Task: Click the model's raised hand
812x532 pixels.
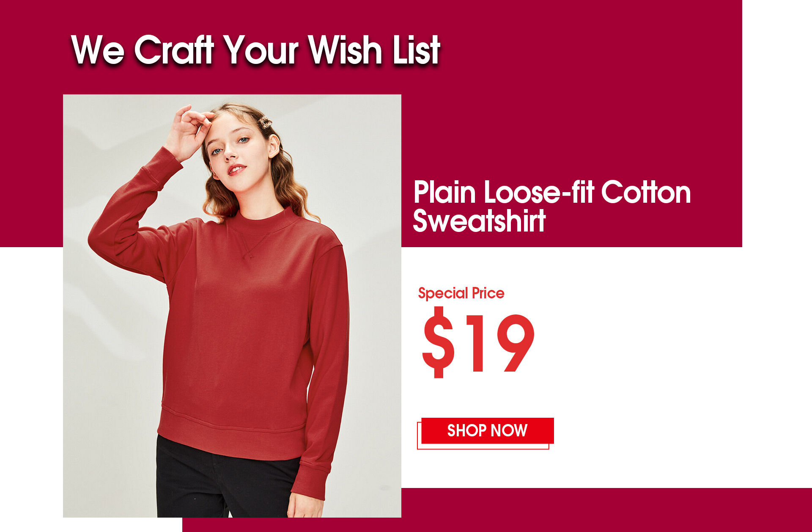Action: [188, 131]
